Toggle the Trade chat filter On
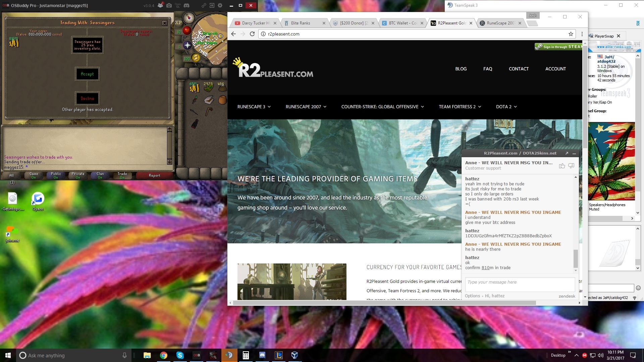Viewport: 644px width, 362px height. pyautogui.click(x=122, y=175)
